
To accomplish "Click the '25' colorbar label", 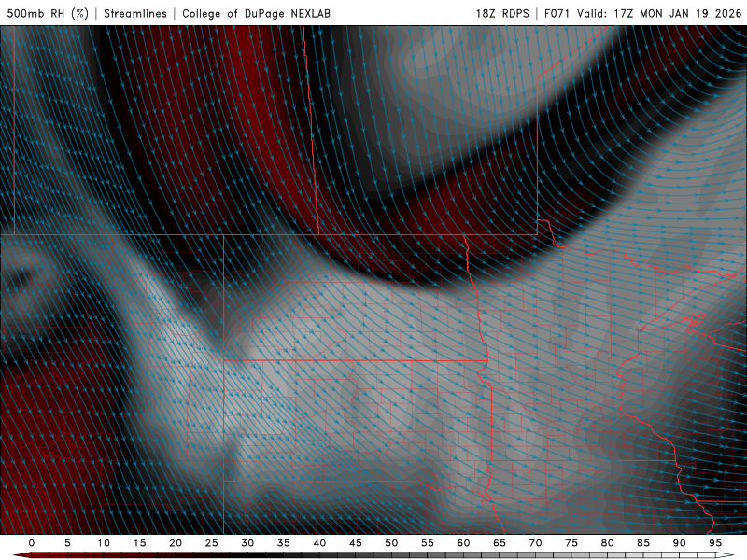I will click(212, 543).
